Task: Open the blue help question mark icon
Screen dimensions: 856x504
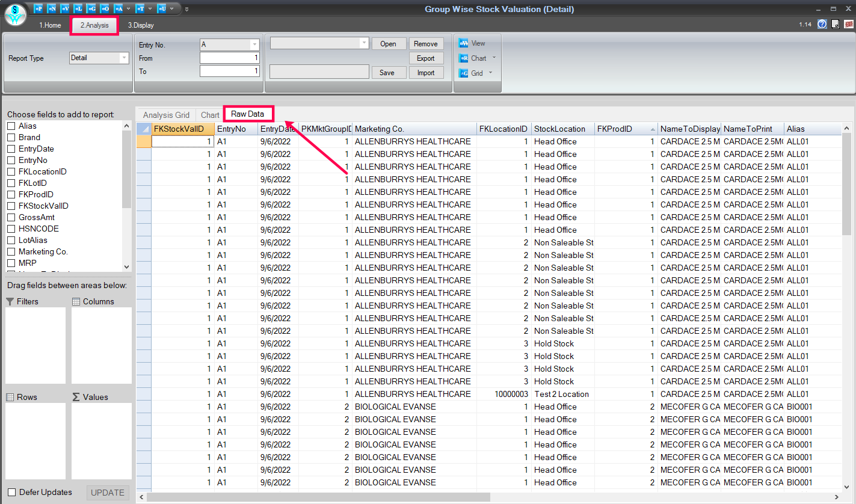Action: click(822, 24)
